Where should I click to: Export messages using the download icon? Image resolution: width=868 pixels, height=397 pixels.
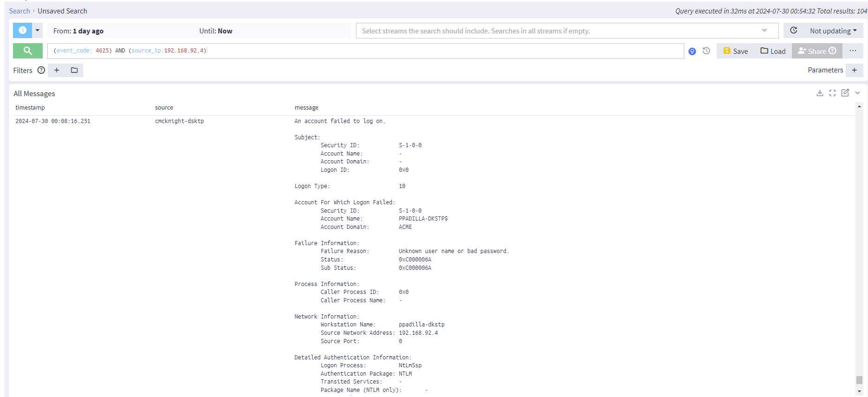click(820, 93)
